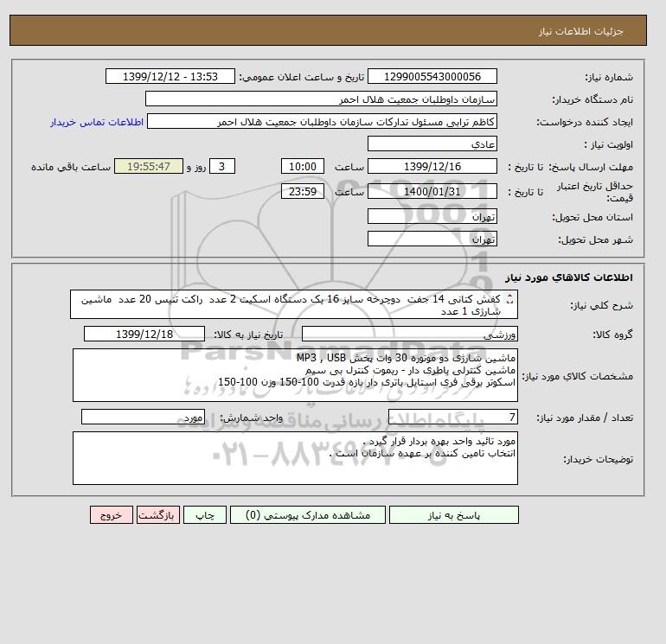Click the تعداد / مقدار مورد نیاز label

(585, 418)
